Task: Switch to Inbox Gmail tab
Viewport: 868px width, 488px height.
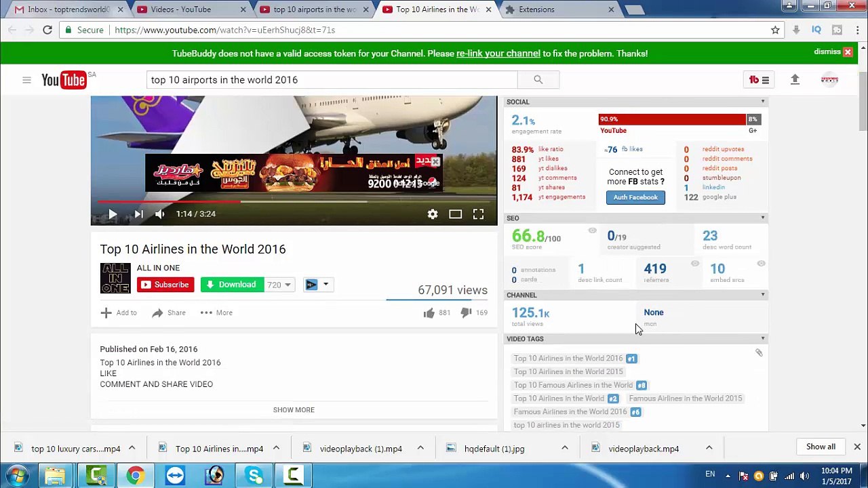Action: point(66,9)
